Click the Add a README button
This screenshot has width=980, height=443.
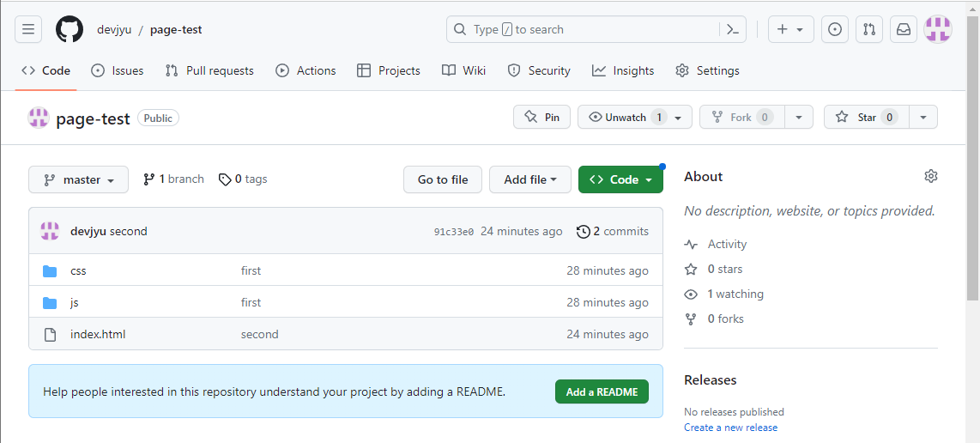point(602,391)
